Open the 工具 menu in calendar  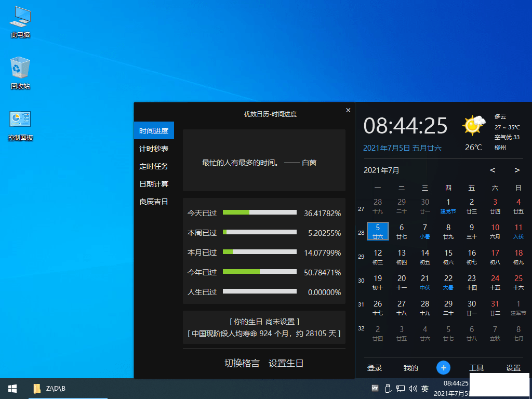476,368
